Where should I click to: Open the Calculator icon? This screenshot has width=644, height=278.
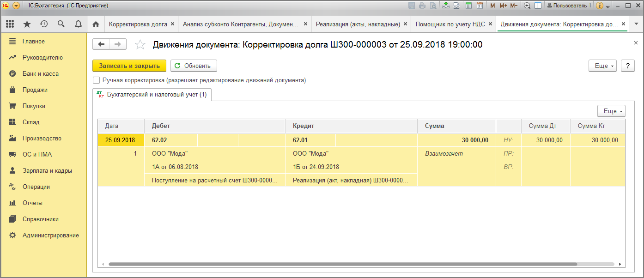coord(469,6)
